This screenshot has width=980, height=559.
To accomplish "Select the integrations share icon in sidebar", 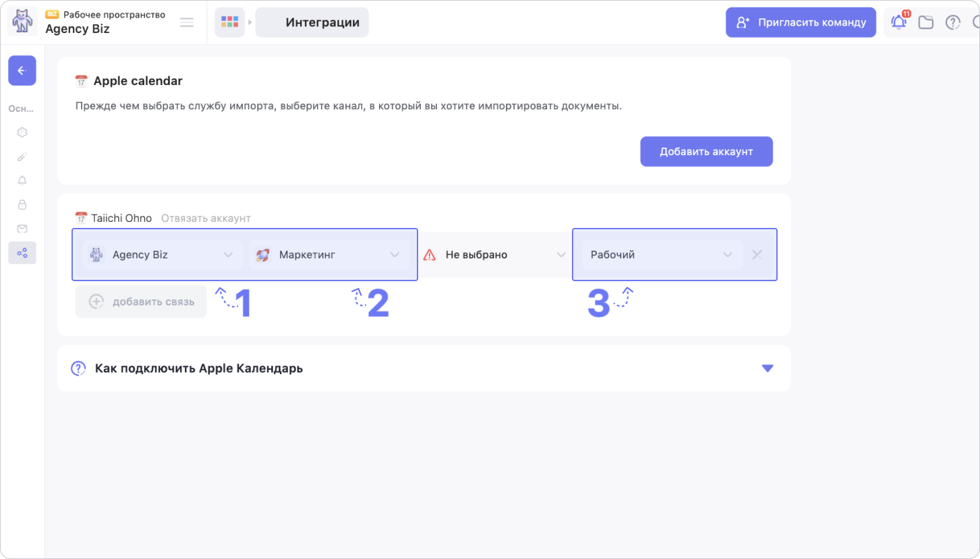I will click(22, 253).
